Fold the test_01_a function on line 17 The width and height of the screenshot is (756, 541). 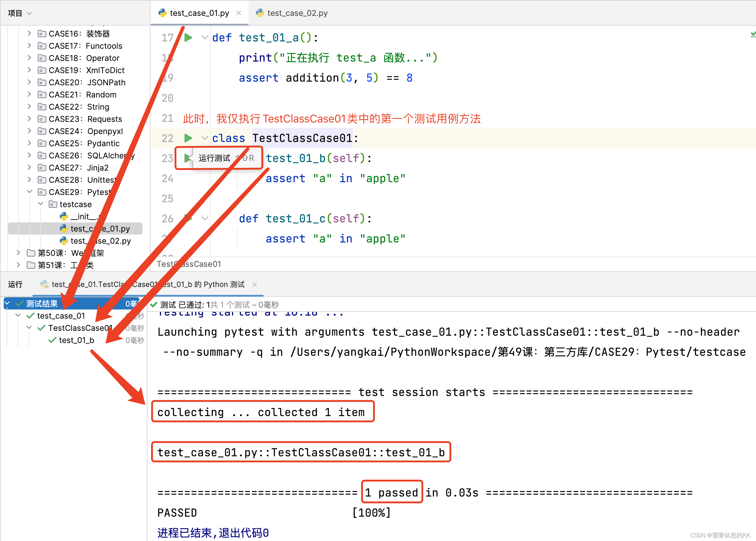(x=205, y=37)
